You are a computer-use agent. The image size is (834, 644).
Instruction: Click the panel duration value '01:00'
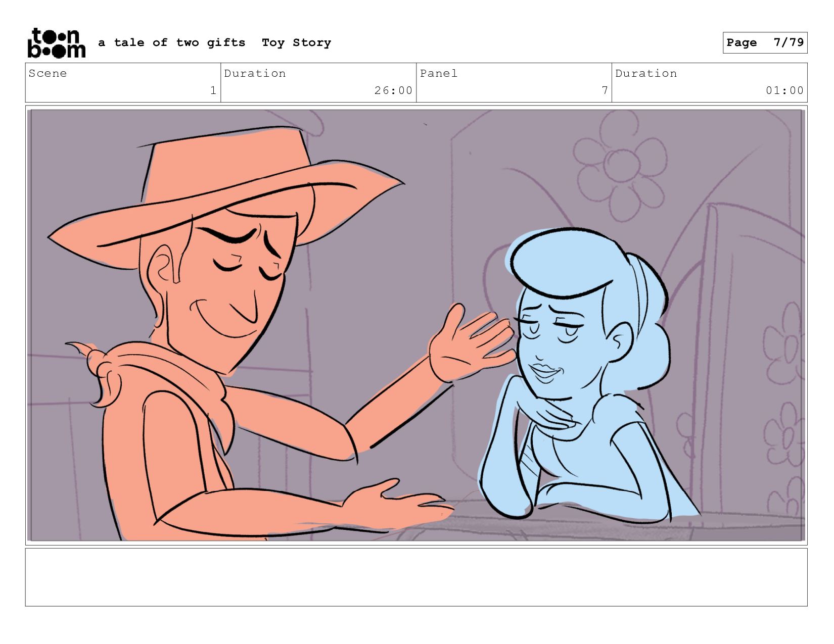(784, 90)
